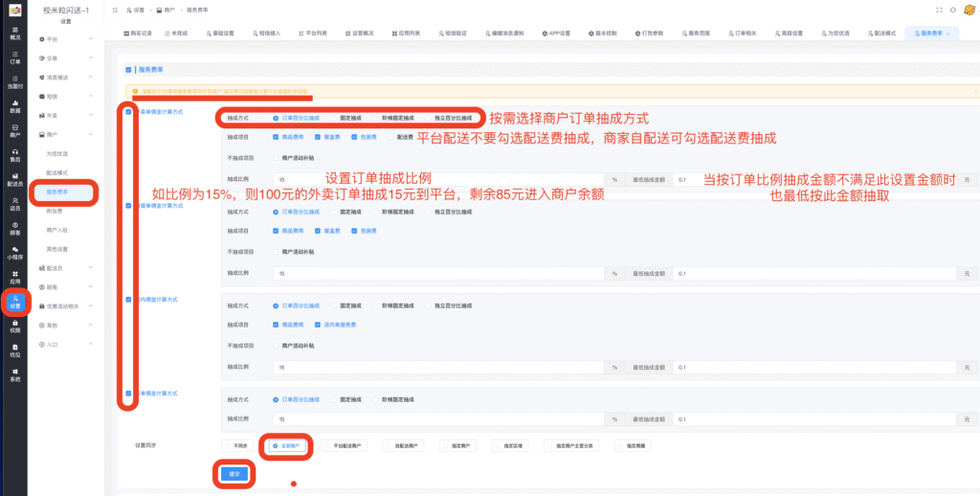Expand the 优惠活动相关 settings group
Image resolution: width=980 pixels, height=496 pixels.
(66, 305)
